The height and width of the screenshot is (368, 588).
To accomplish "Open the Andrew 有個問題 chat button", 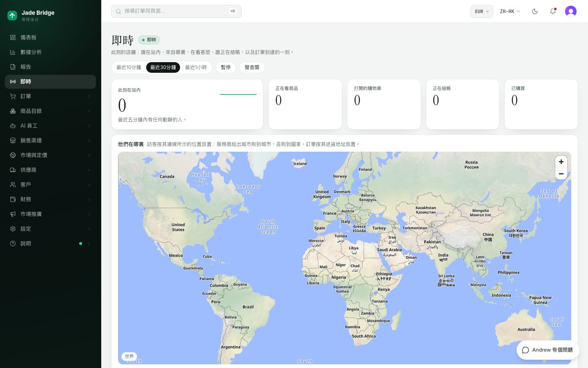I will tap(548, 350).
